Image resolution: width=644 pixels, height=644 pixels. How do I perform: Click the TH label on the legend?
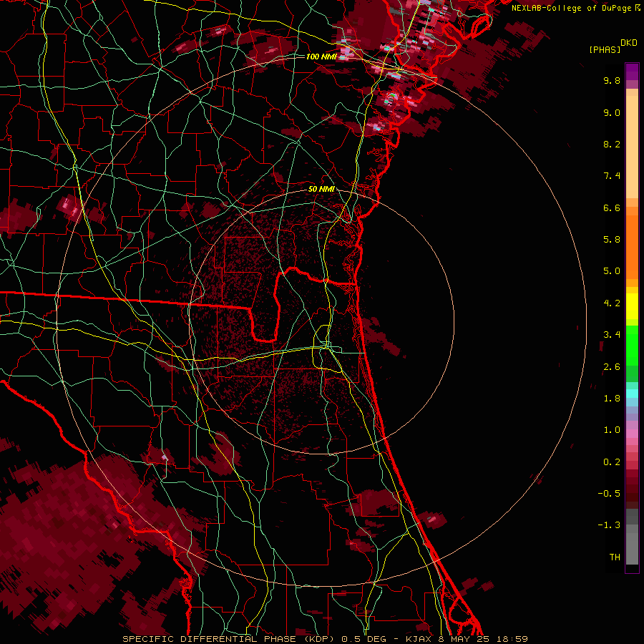coord(615,557)
